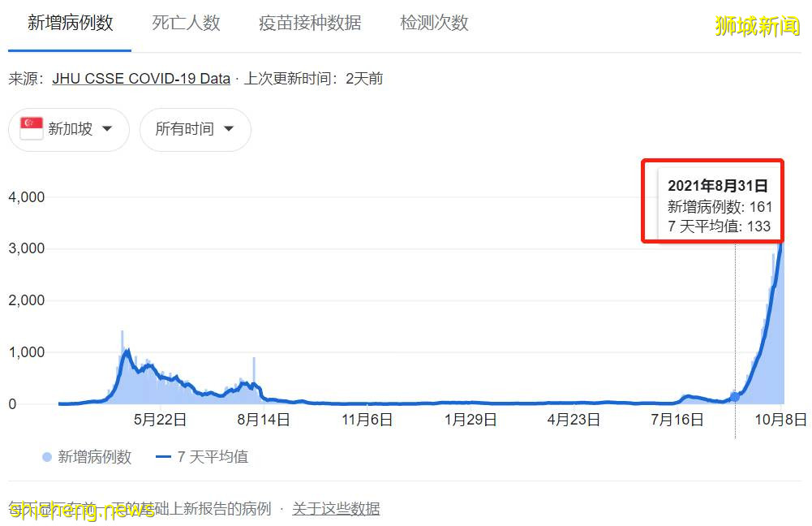Click the Singapore flag icon
812x526 pixels.
(30, 129)
